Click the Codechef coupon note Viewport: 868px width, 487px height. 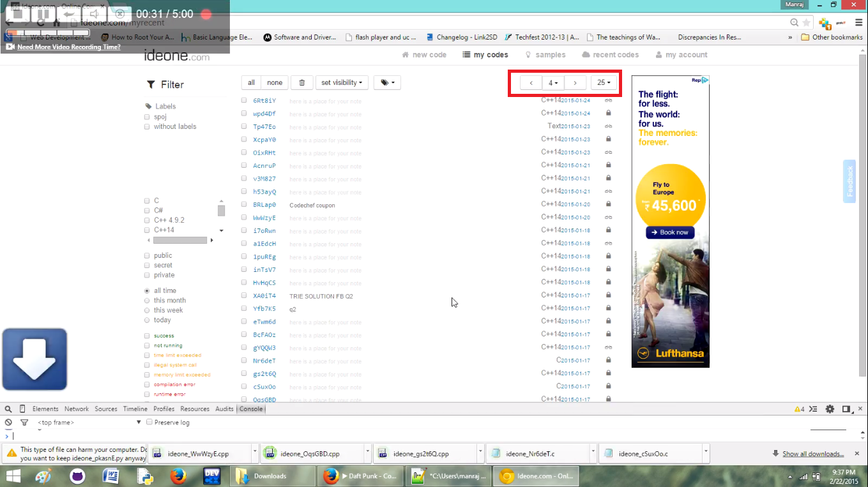tap(312, 206)
